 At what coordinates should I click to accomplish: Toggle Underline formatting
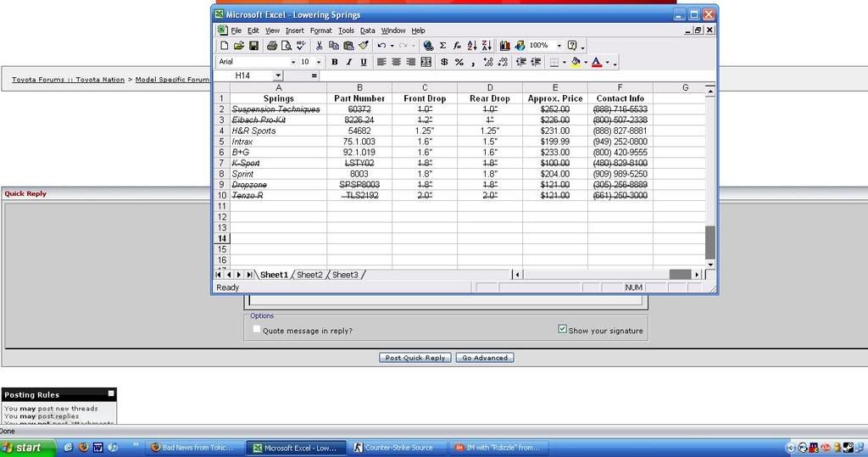364,62
